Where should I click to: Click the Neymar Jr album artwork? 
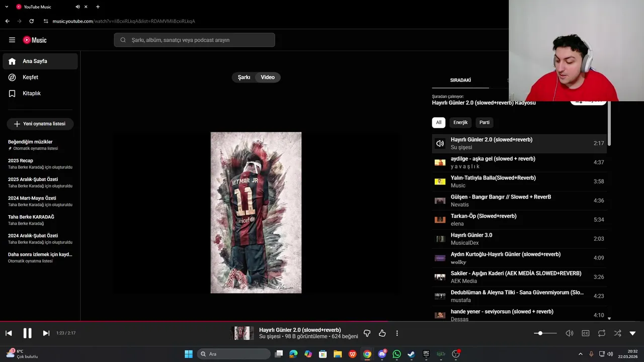pos(256,213)
